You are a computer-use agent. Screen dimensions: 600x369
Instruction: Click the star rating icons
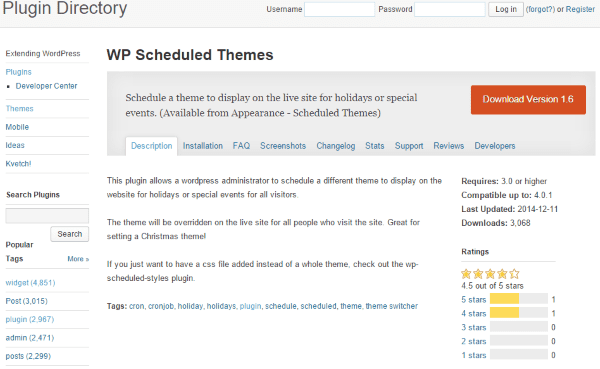[x=490, y=274]
